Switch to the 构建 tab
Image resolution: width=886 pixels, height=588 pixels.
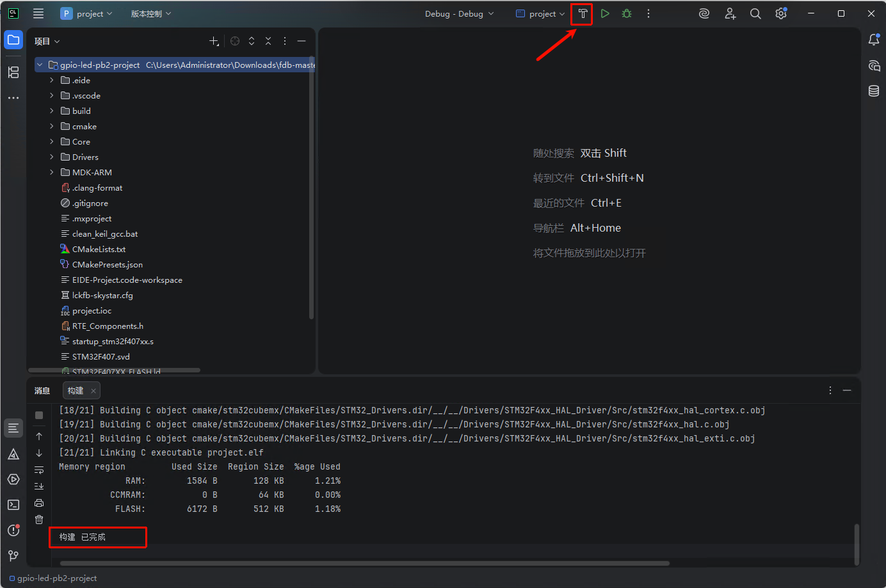click(76, 390)
